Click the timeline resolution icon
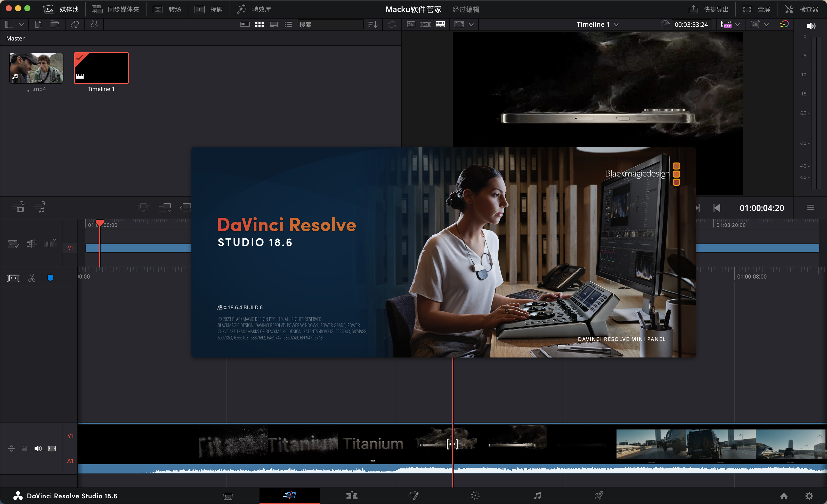827x504 pixels. coord(755,24)
